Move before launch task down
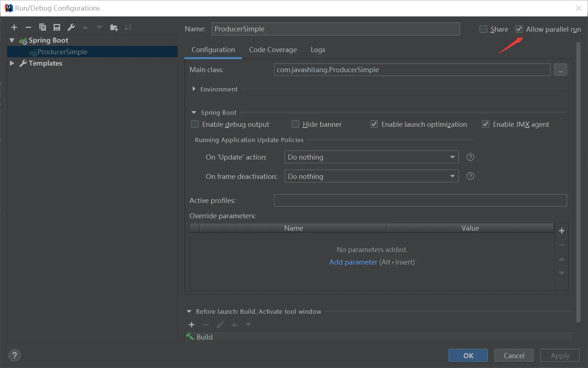This screenshot has height=368, width=588. point(248,325)
